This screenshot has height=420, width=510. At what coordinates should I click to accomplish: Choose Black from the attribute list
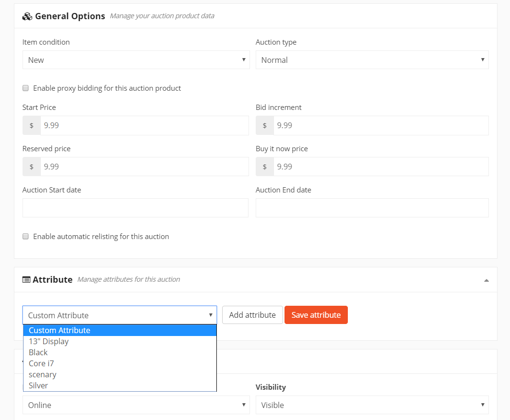point(119,352)
